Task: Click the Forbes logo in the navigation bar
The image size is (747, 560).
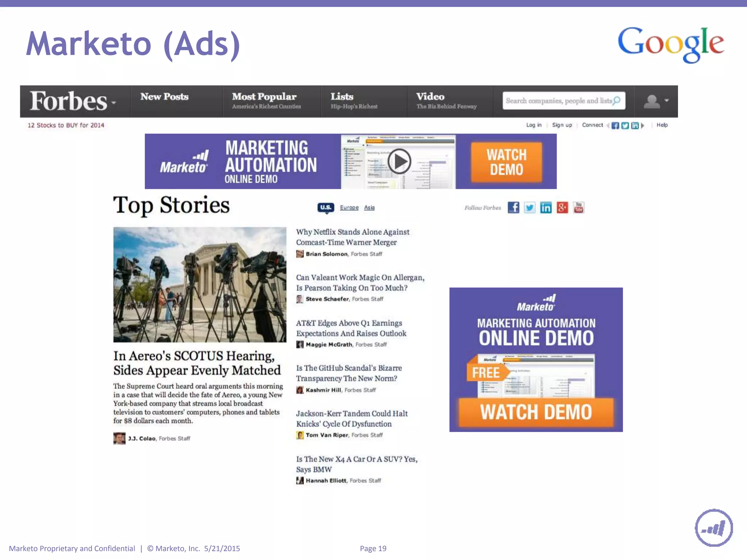Action: pyautogui.click(x=68, y=101)
